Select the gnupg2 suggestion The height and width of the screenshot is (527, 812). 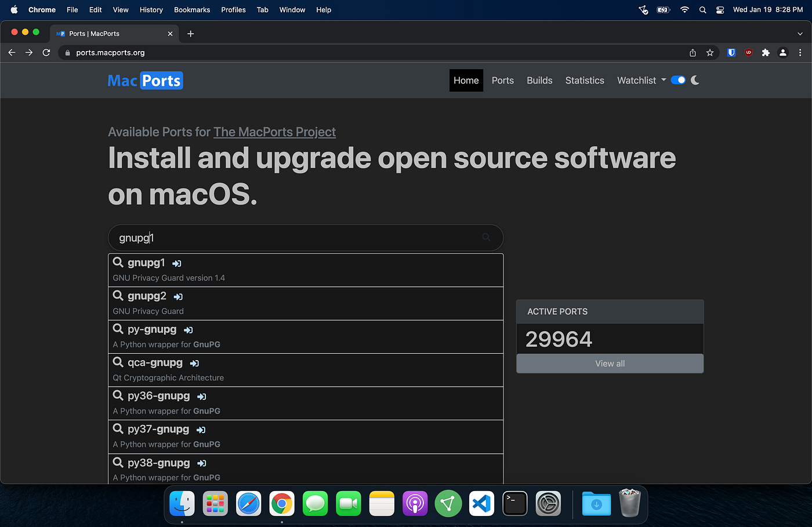(x=306, y=304)
